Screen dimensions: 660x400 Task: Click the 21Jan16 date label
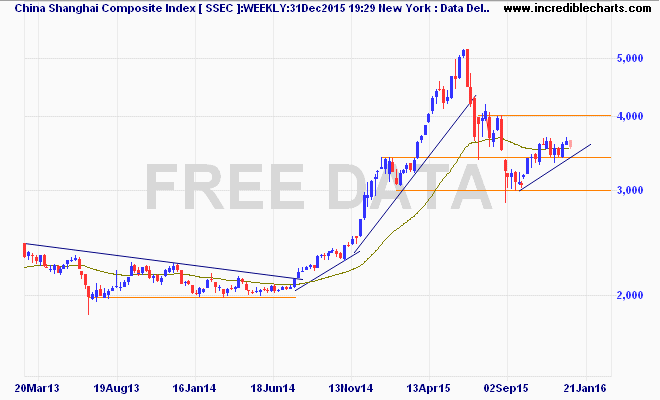[x=585, y=388]
